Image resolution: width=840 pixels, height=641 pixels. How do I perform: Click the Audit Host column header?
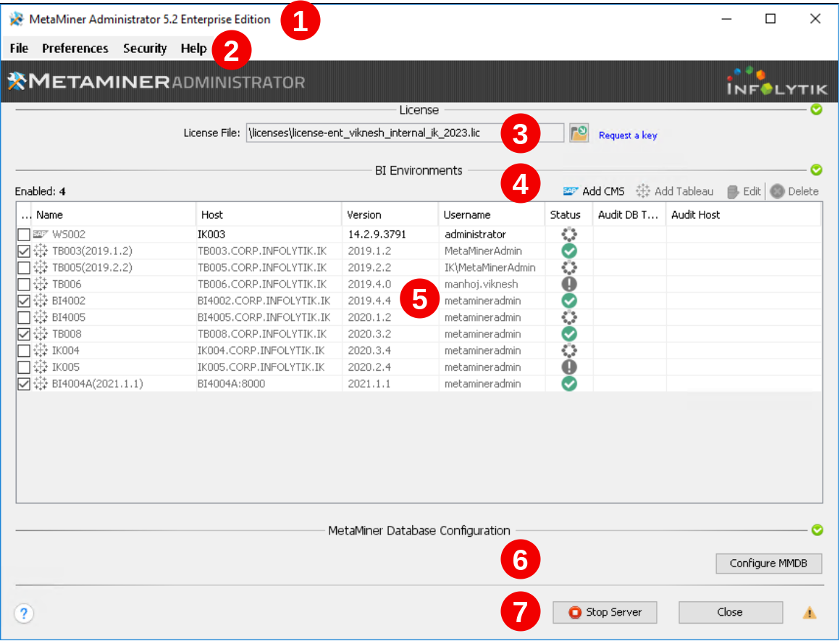[744, 215]
